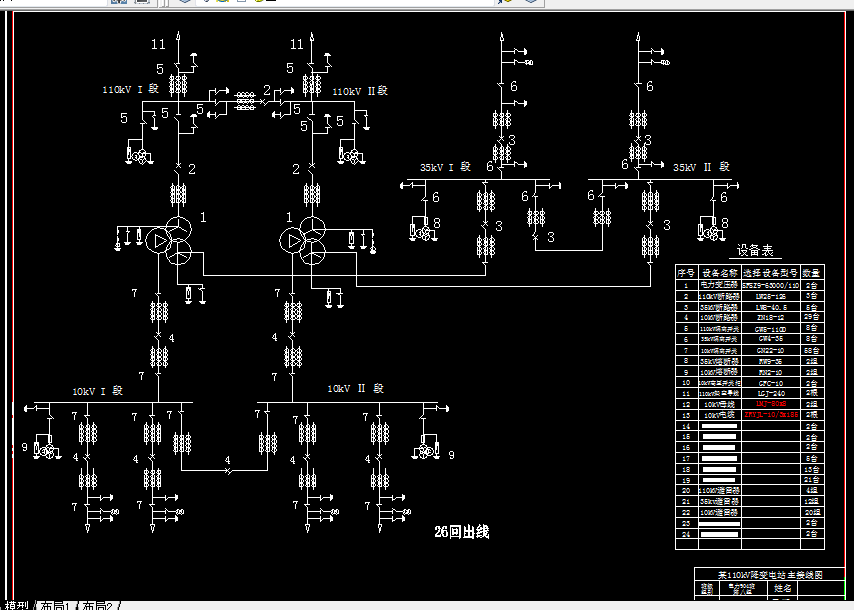Click the 序号 column header

click(686, 273)
